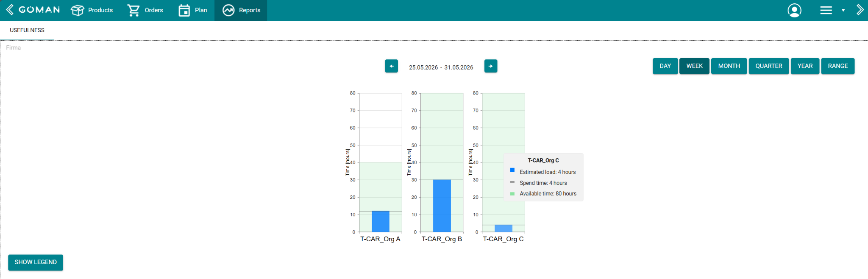Click the date range 25.05.2026 - 31.05.2026
Image resolution: width=868 pixels, height=279 pixels.
(441, 67)
